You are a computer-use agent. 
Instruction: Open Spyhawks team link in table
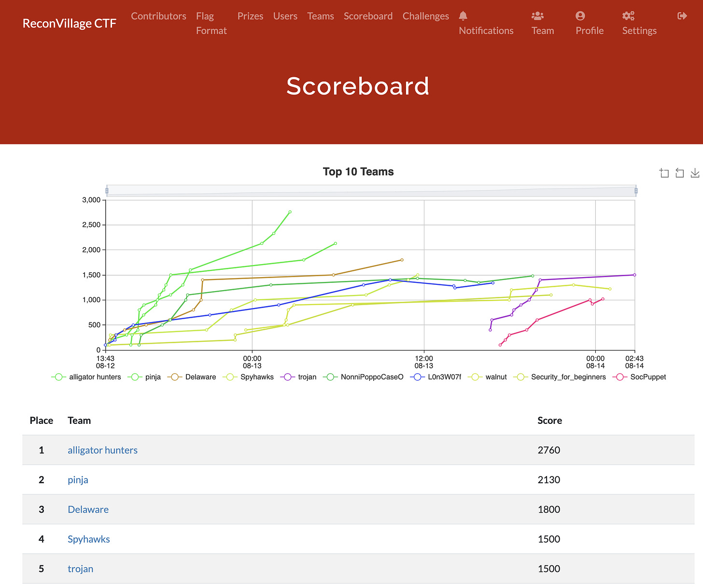coord(89,539)
